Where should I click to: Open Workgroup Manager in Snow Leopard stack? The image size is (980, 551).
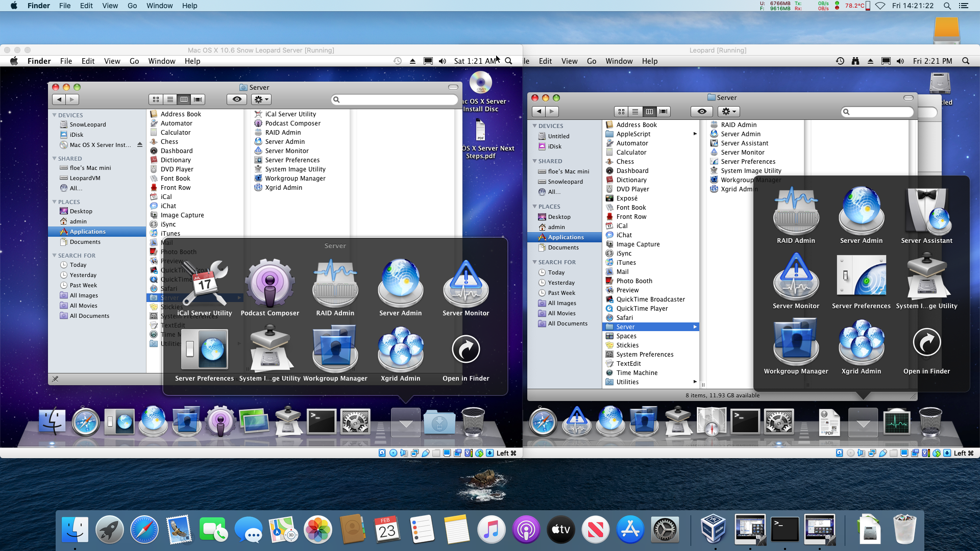pos(335,354)
